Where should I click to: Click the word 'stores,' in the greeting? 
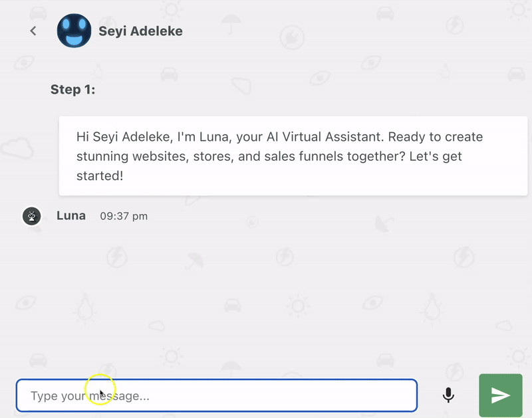coord(213,156)
